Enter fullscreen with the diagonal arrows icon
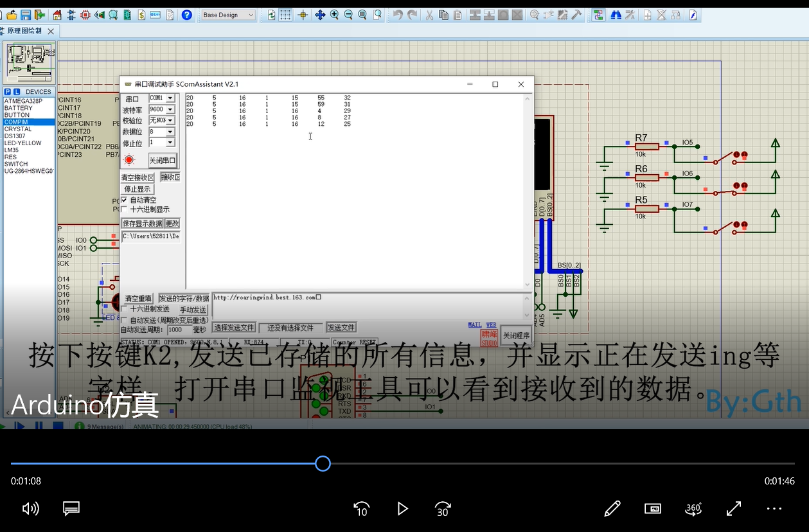 tap(734, 509)
